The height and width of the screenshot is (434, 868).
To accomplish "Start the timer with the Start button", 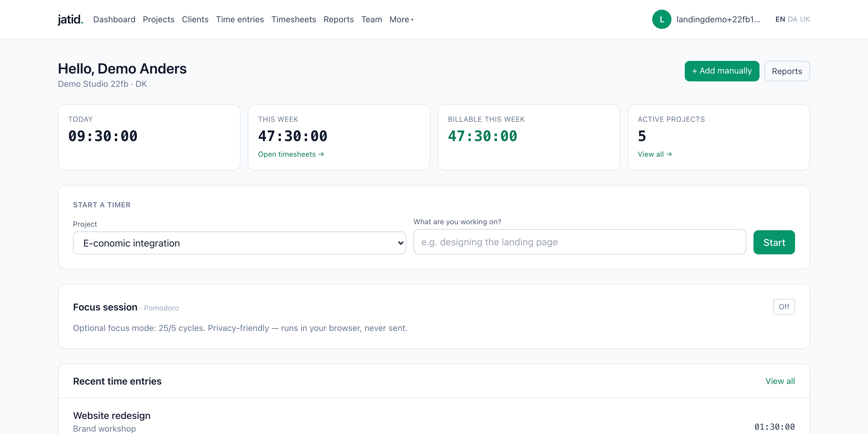I will 774,242.
